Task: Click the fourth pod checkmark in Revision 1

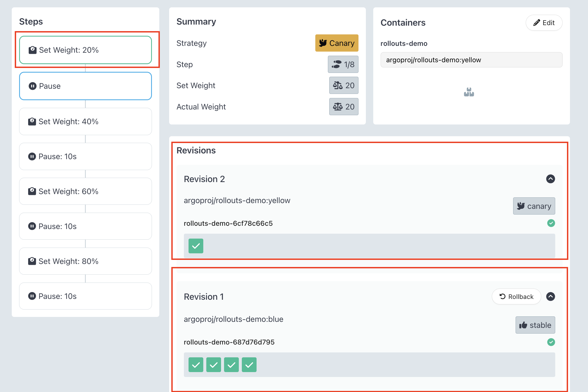Action: (x=249, y=365)
